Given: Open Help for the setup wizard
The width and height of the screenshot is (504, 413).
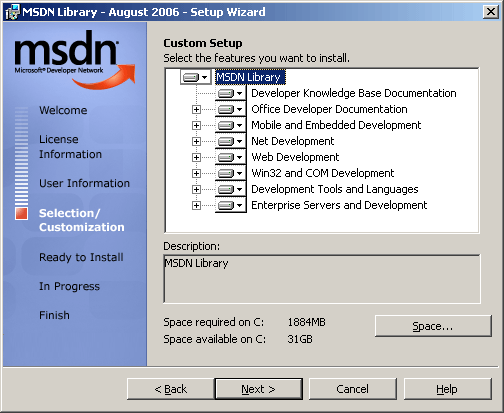Looking at the screenshot, I should tap(447, 389).
